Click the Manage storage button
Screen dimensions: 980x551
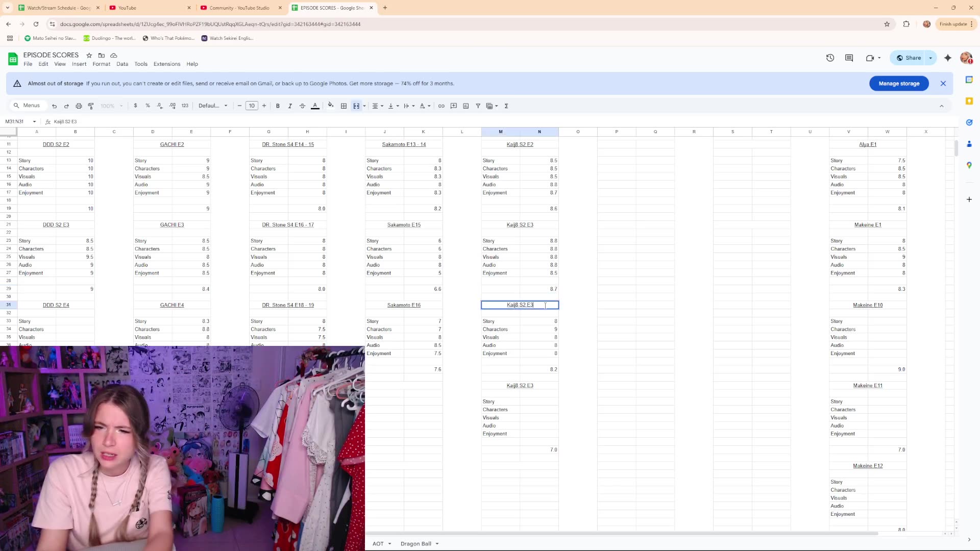click(x=898, y=84)
